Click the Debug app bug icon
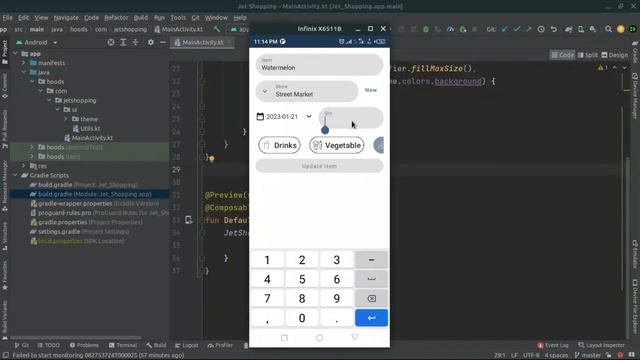The image size is (640, 360). pos(426,29)
